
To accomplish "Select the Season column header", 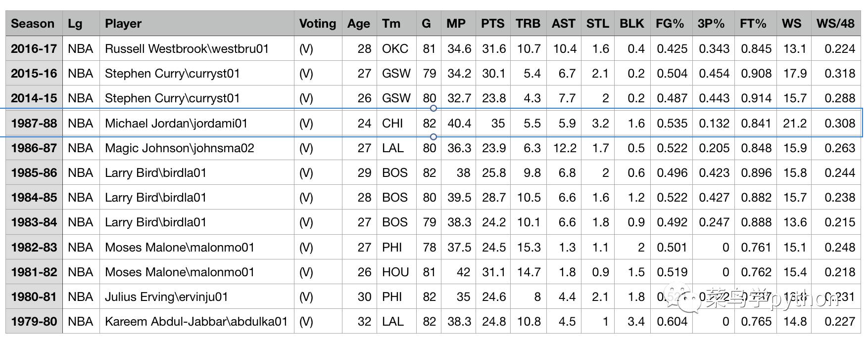I will [x=33, y=24].
